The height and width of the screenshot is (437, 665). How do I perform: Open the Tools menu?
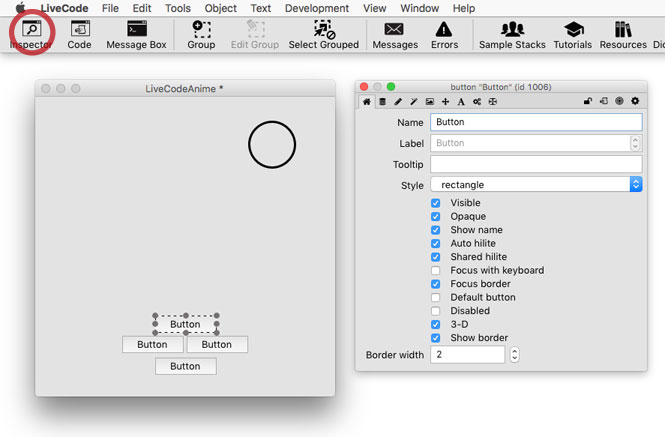point(178,8)
